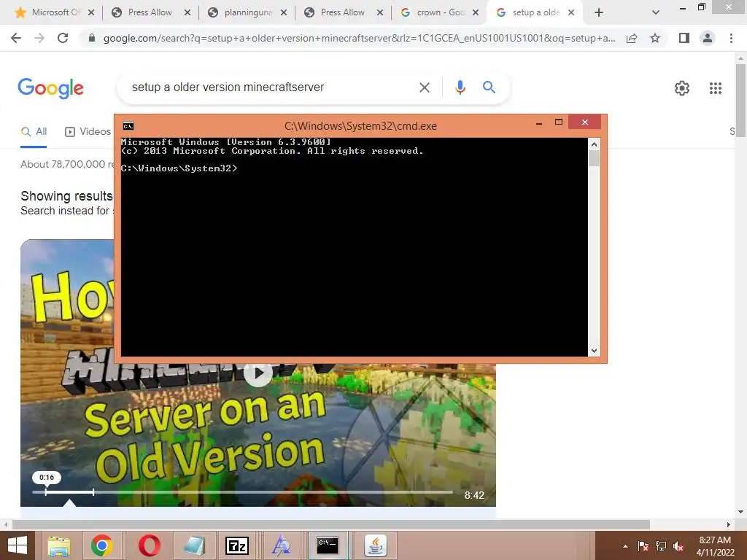Open the clock showing 8:27 AM
Screen dimensions: 747x560
point(715,546)
